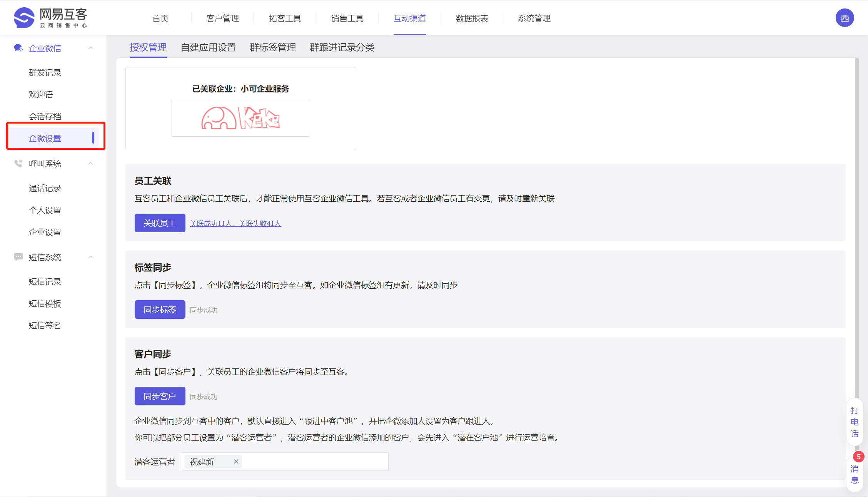Screen dimensions: 868x497
Task: Collapse the 企业微信 menu group
Action: coord(91,48)
